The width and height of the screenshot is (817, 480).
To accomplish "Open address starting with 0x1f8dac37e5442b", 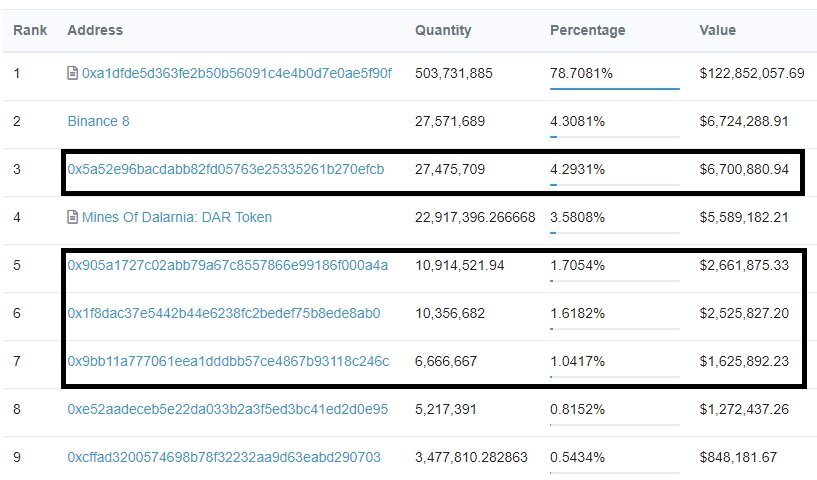I will click(223, 313).
